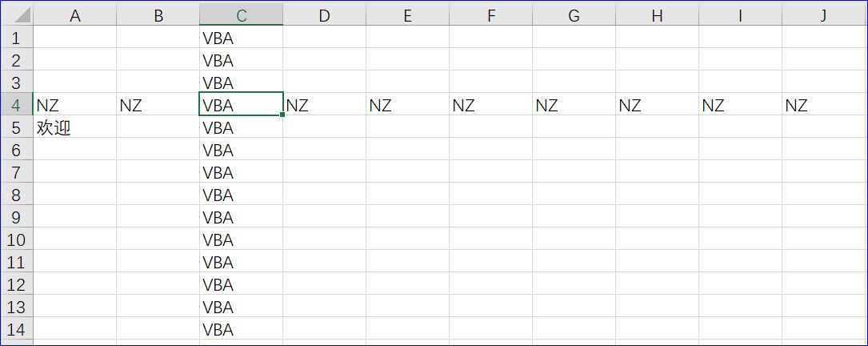
Task: Click cell C13 containing VBA
Action: [242, 306]
